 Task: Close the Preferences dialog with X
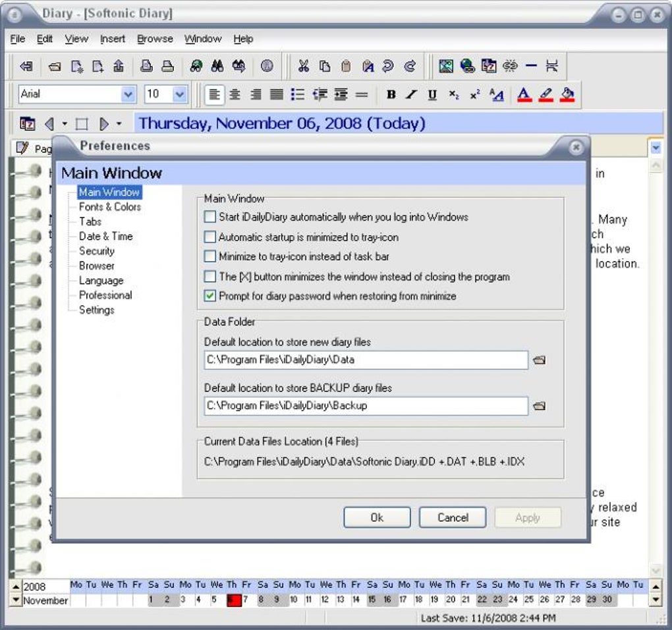576,148
